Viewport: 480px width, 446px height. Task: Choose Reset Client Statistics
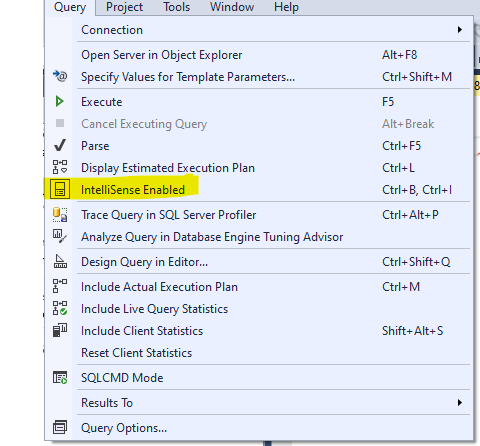tap(258, 353)
